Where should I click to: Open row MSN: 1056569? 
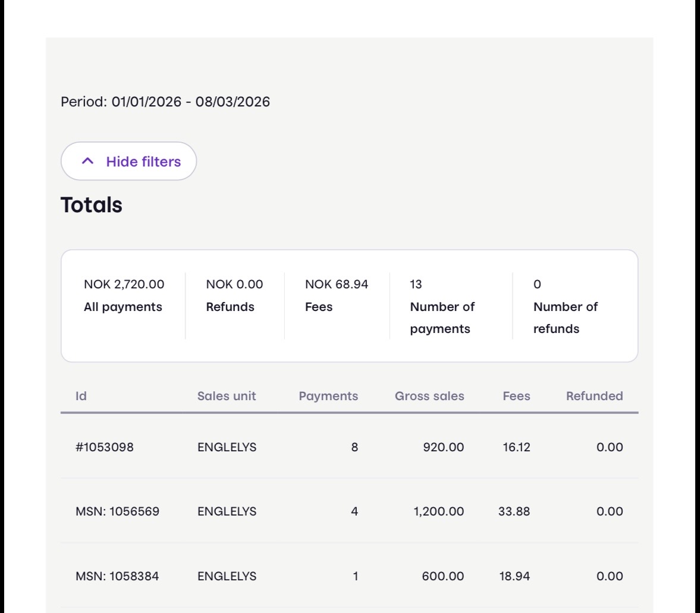(117, 511)
